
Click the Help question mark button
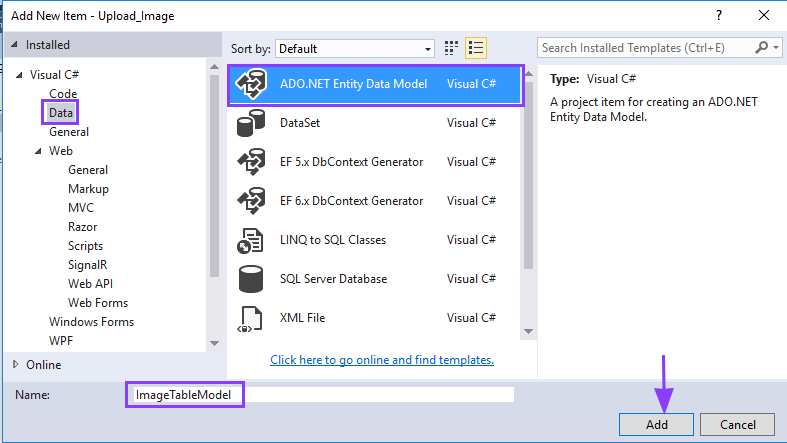(x=718, y=16)
